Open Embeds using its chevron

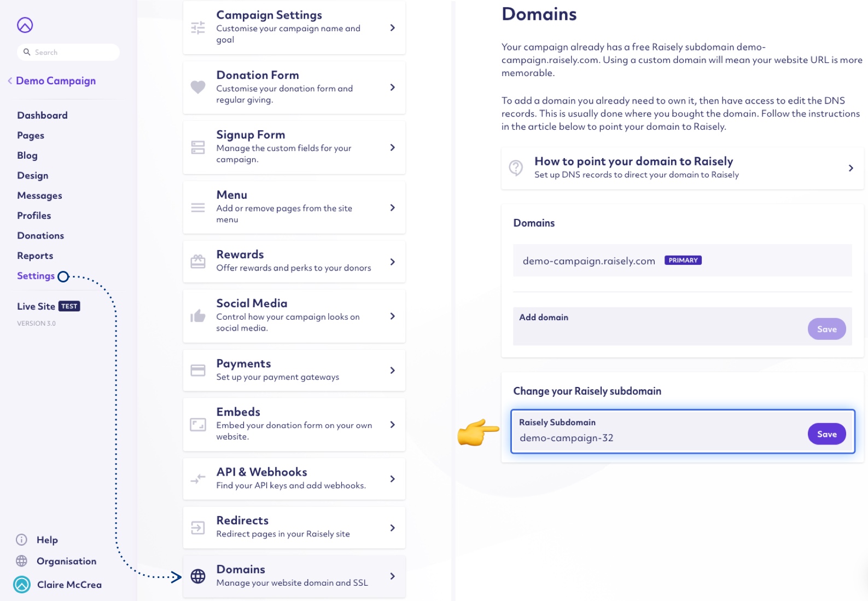[x=392, y=425]
